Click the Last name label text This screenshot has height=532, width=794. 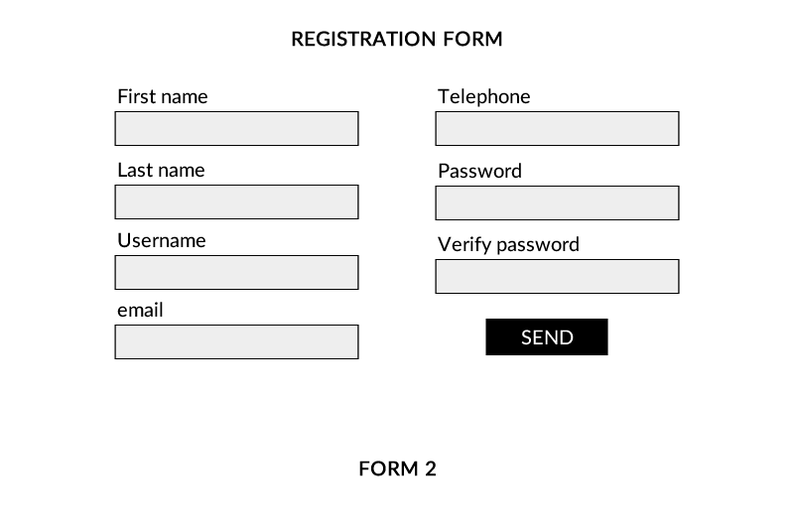click(161, 170)
